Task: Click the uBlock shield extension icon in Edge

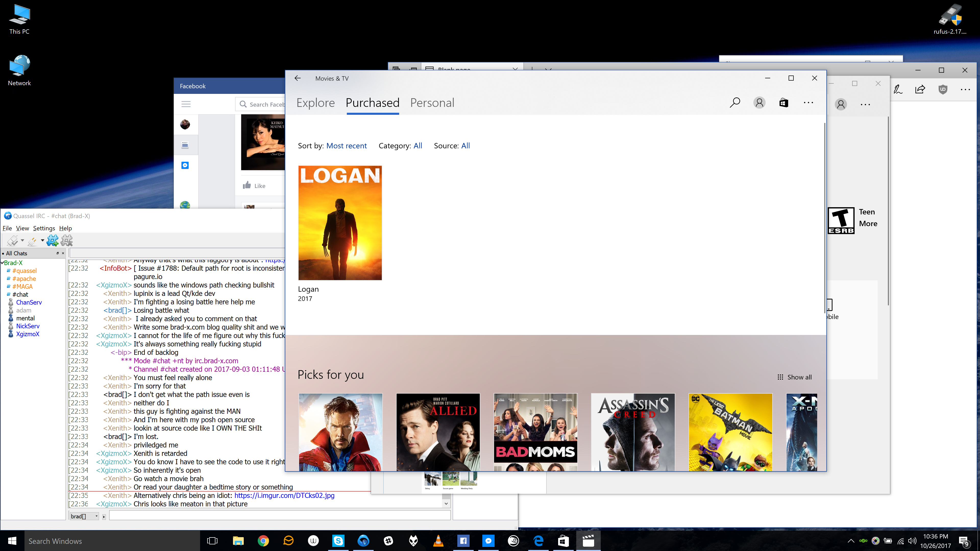Action: (x=943, y=90)
